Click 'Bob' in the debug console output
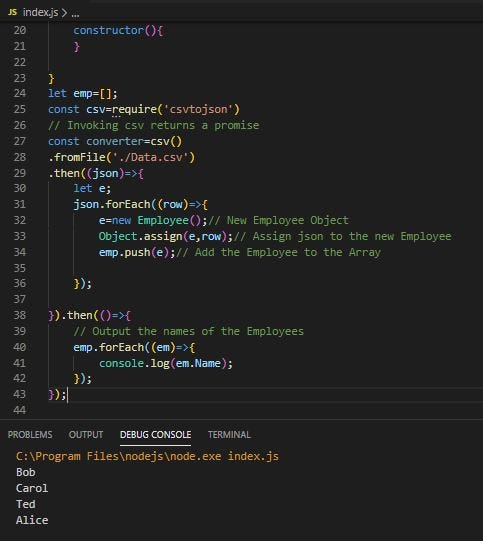The image size is (483, 541). tap(26, 472)
